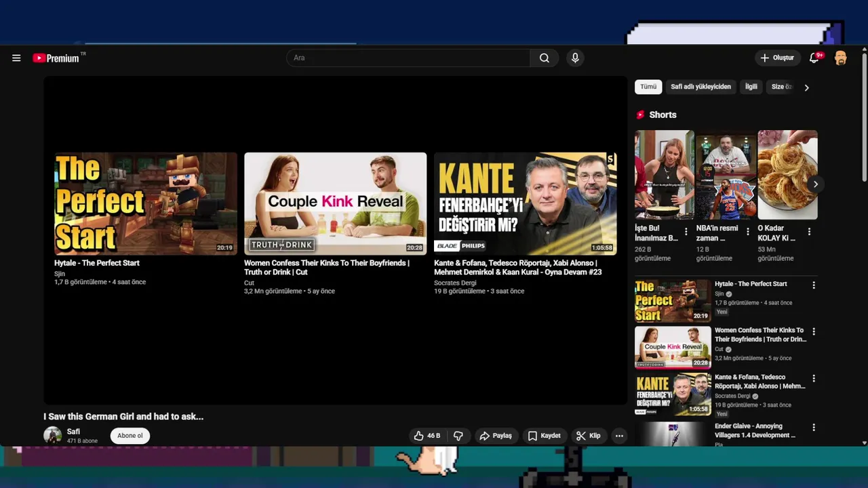This screenshot has height=488, width=868.
Task: Dislike the video
Action: pyautogui.click(x=458, y=436)
